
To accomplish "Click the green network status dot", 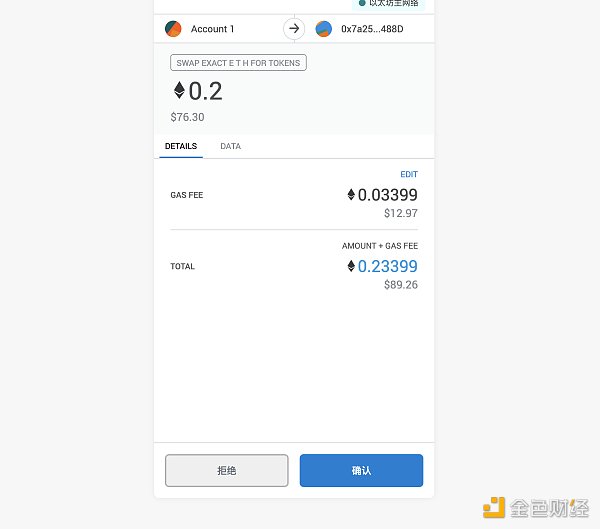I will point(362,3).
